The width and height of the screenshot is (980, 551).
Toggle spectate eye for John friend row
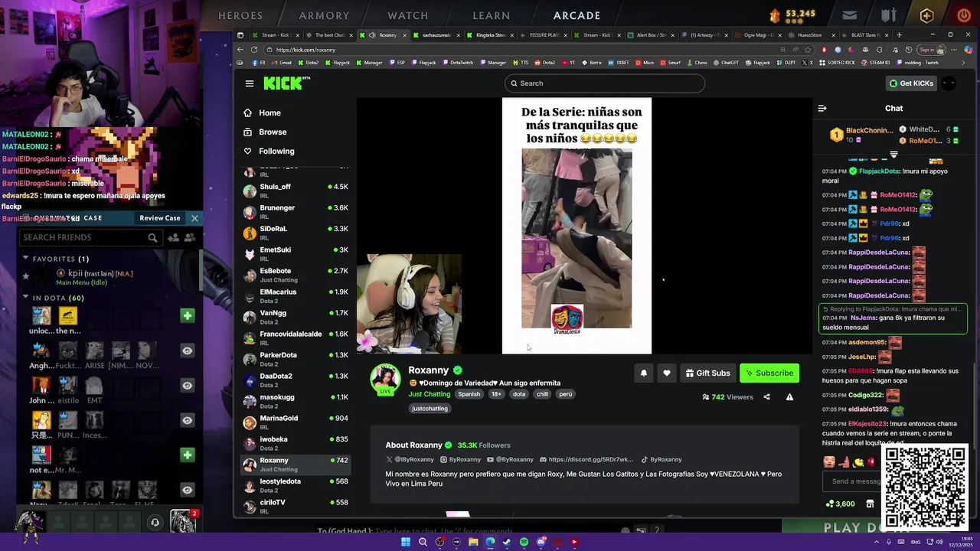[188, 385]
